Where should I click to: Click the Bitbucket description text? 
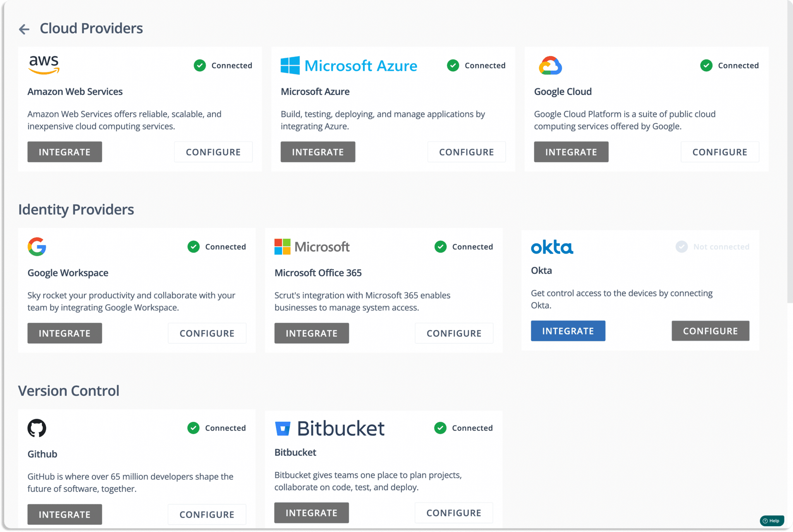pos(368,481)
